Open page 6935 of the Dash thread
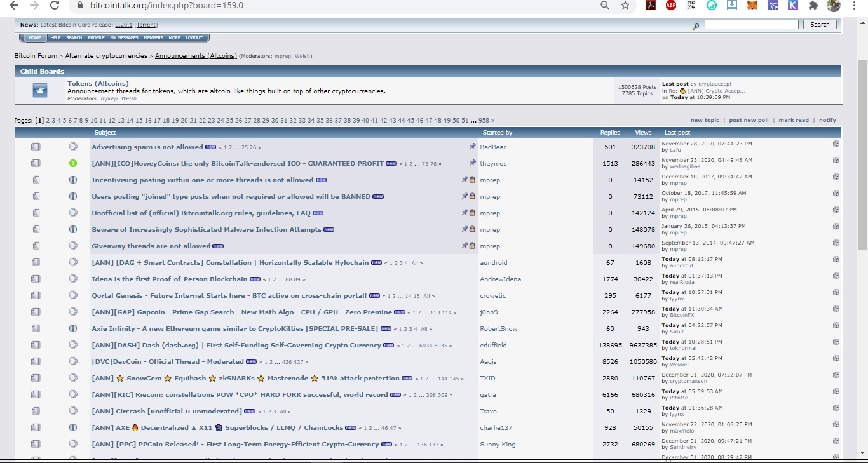Viewport: 868px width, 463px height. click(x=440, y=346)
